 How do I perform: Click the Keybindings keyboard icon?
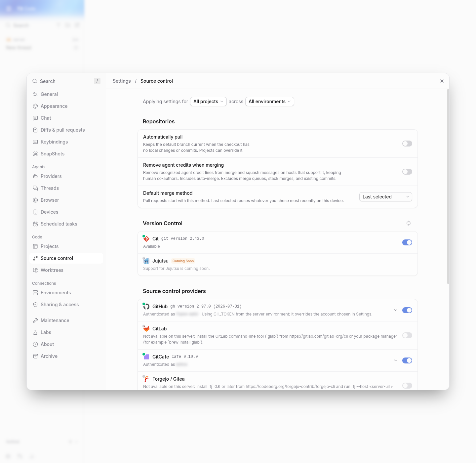(x=35, y=142)
